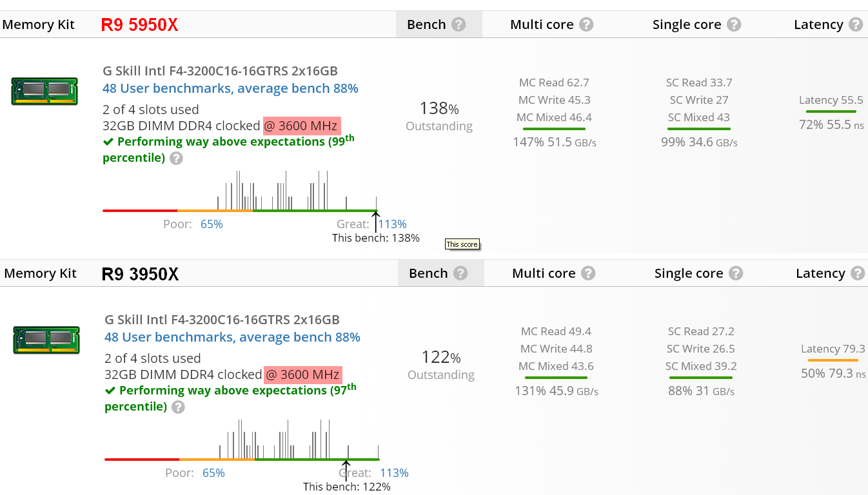Select the top Bench column header tab
This screenshot has width=868, height=495.
[x=426, y=24]
